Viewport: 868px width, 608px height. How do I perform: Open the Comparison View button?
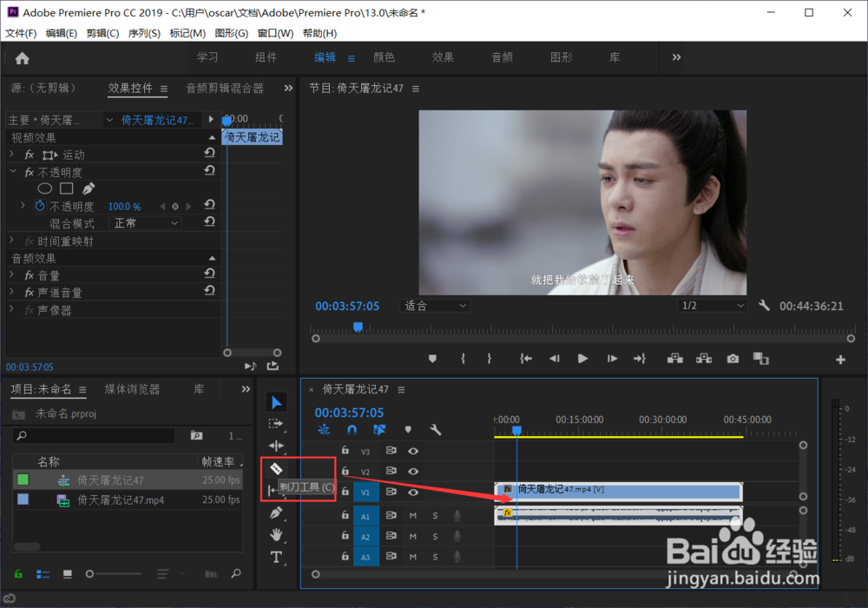click(761, 359)
